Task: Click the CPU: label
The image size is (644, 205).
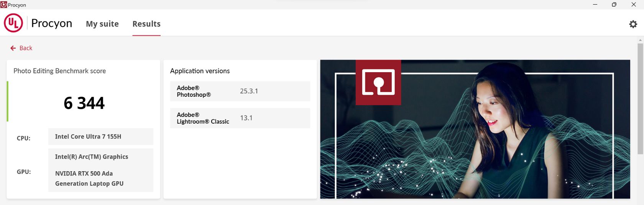Action: point(23,138)
